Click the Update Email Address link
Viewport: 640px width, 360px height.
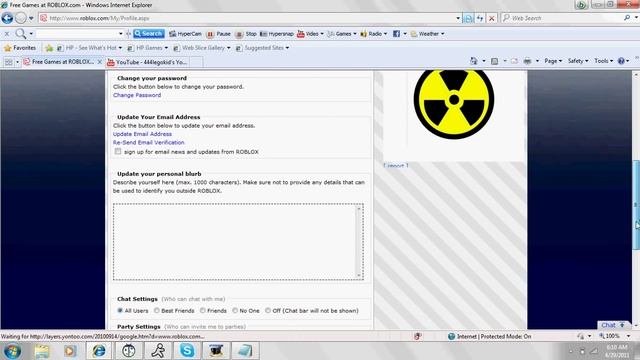142,134
